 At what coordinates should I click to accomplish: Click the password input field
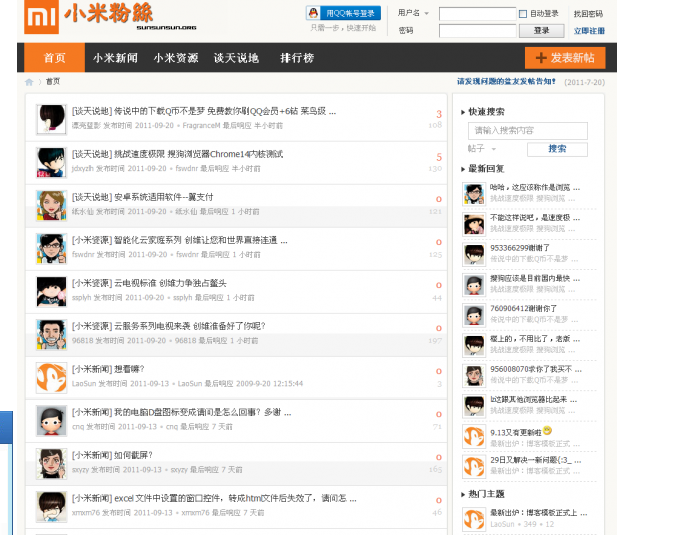(477, 31)
